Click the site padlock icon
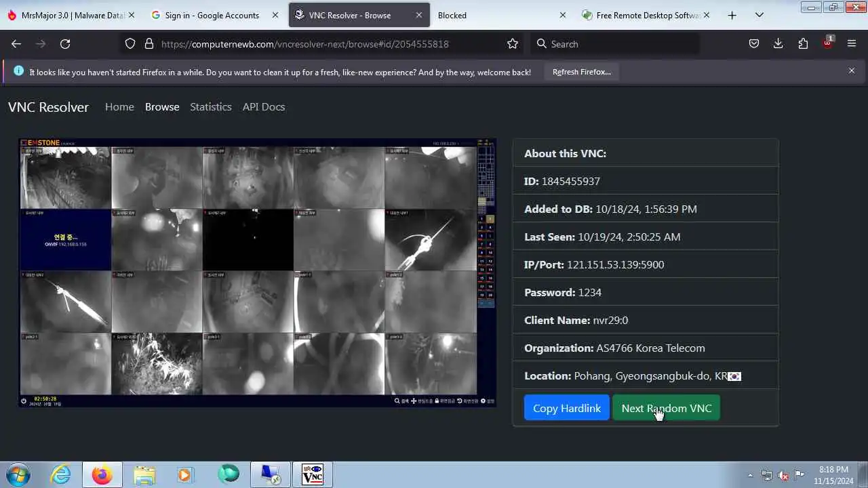 coord(149,43)
